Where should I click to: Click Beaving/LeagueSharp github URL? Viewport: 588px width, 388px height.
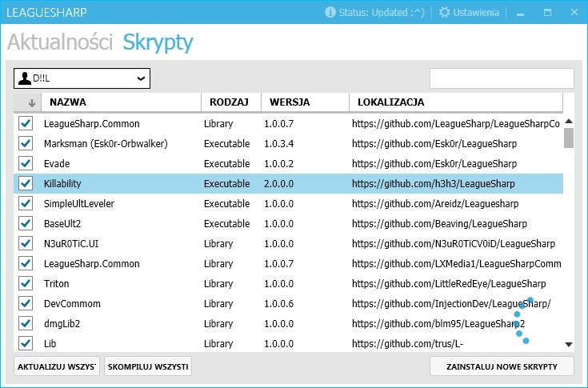[x=439, y=224]
